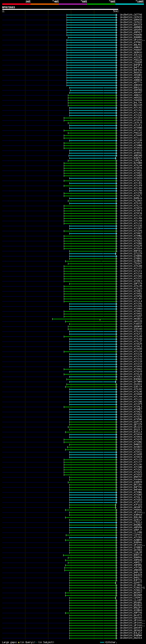Screen dimensions: 146x644
Task: Click the green ~80% identity legend bar
Action: click(x=101, y=4)
